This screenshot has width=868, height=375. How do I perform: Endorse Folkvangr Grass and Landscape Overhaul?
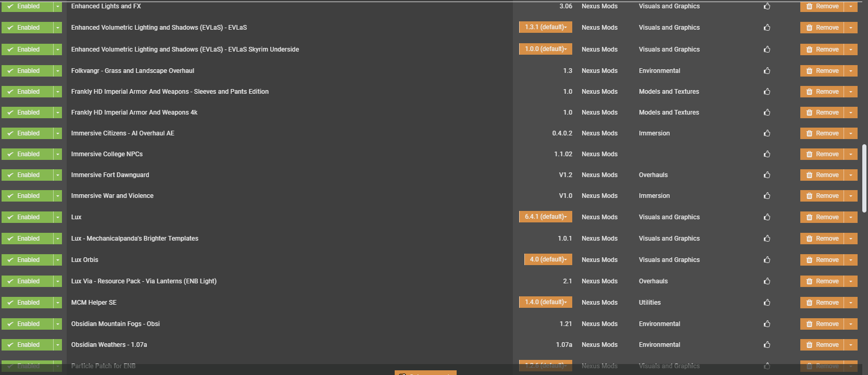coord(767,71)
